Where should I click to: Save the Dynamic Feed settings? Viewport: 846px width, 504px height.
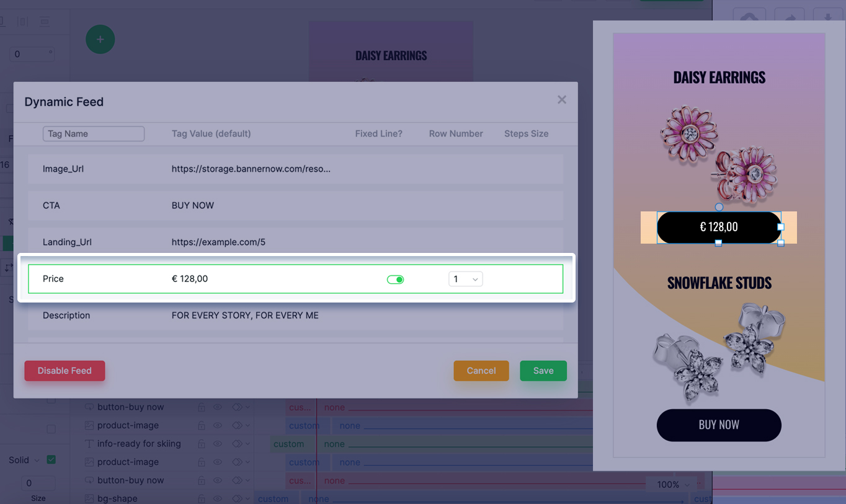(x=543, y=371)
